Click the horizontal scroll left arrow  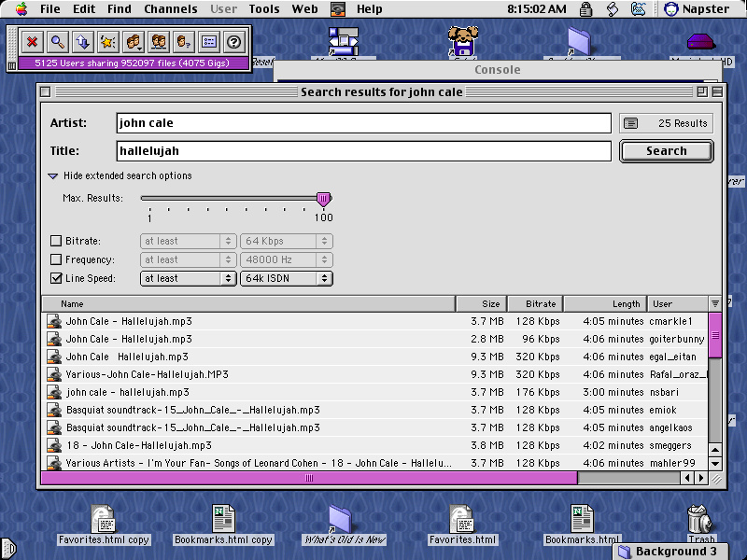coord(687,478)
